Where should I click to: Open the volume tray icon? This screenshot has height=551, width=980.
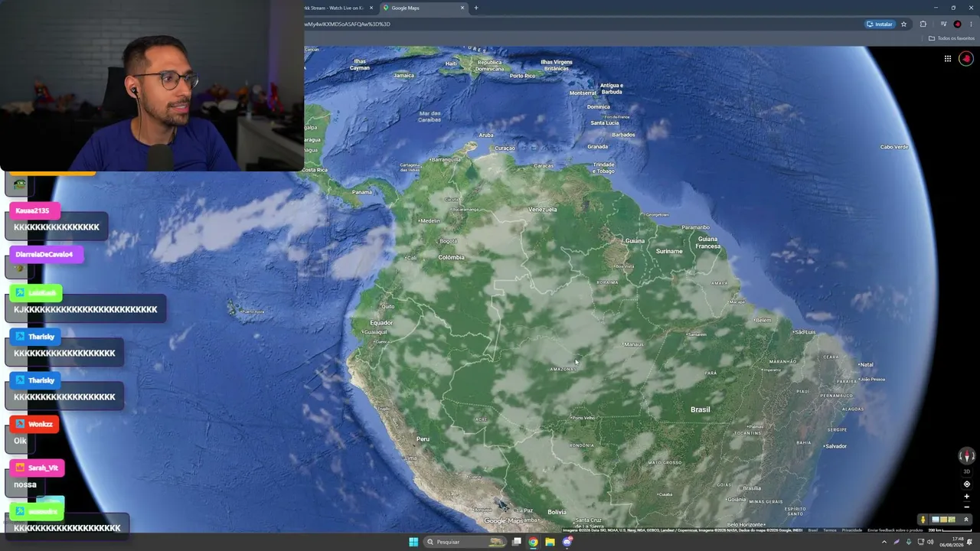pyautogui.click(x=930, y=542)
